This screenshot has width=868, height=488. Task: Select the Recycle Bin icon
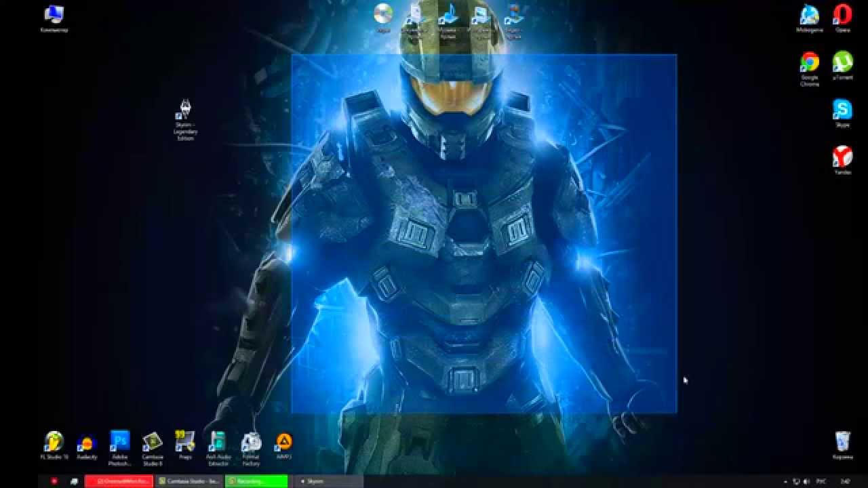pos(842,445)
